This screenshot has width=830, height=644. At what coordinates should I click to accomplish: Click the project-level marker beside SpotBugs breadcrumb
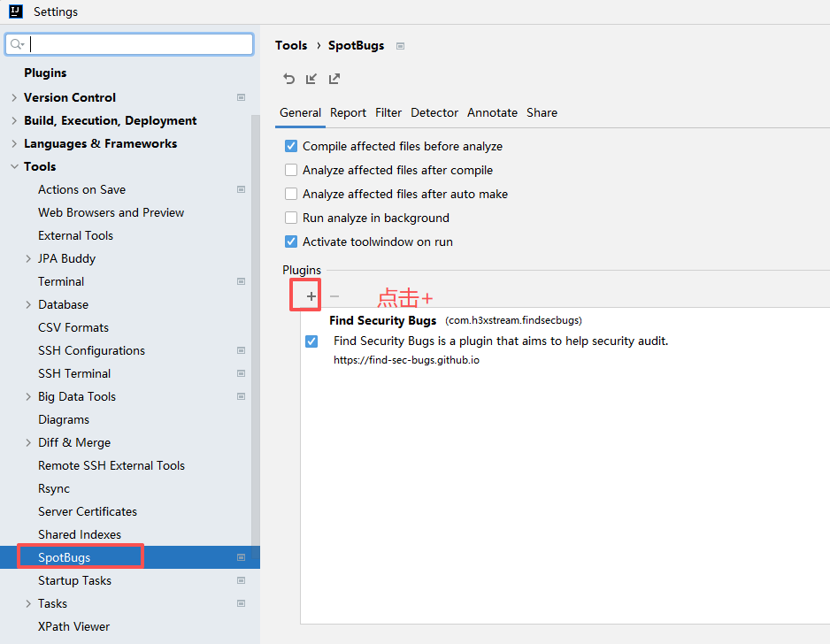(x=400, y=46)
